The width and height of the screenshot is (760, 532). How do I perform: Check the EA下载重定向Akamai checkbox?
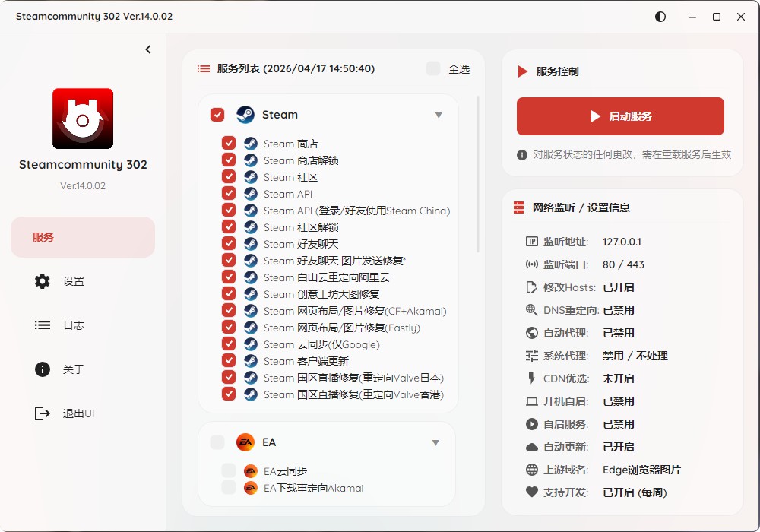point(229,487)
